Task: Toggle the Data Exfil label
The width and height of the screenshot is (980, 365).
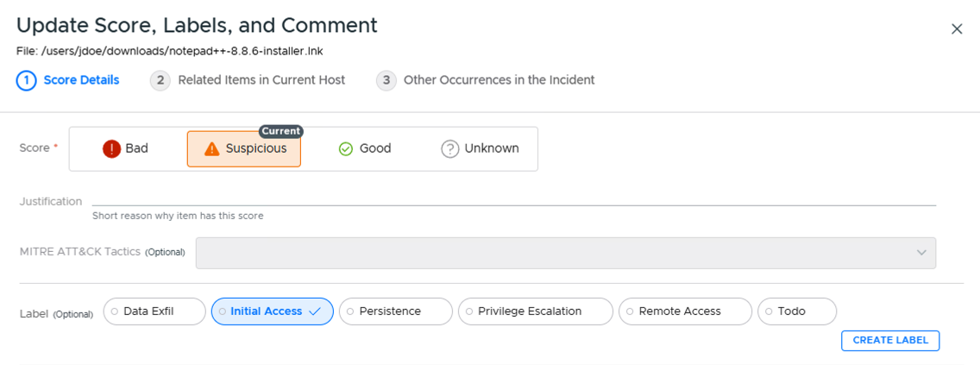Action: [154, 312]
